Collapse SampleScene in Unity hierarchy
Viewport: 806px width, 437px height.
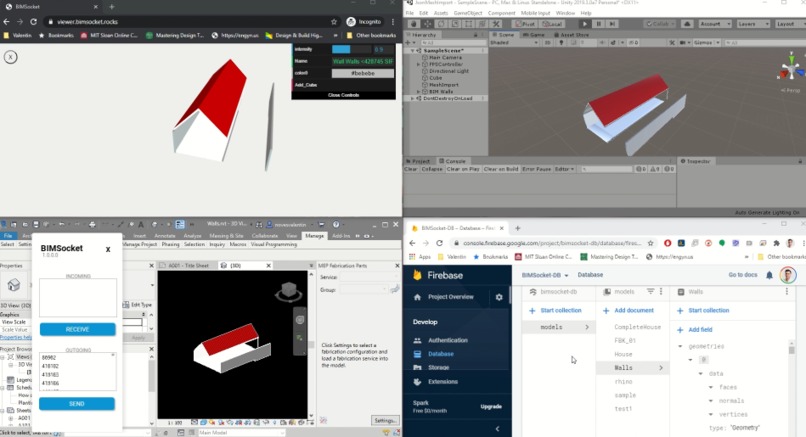tap(412, 50)
